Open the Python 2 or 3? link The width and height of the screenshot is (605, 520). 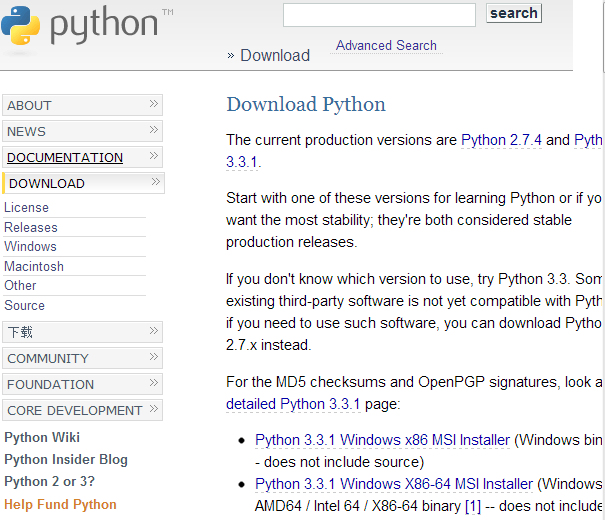click(49, 481)
